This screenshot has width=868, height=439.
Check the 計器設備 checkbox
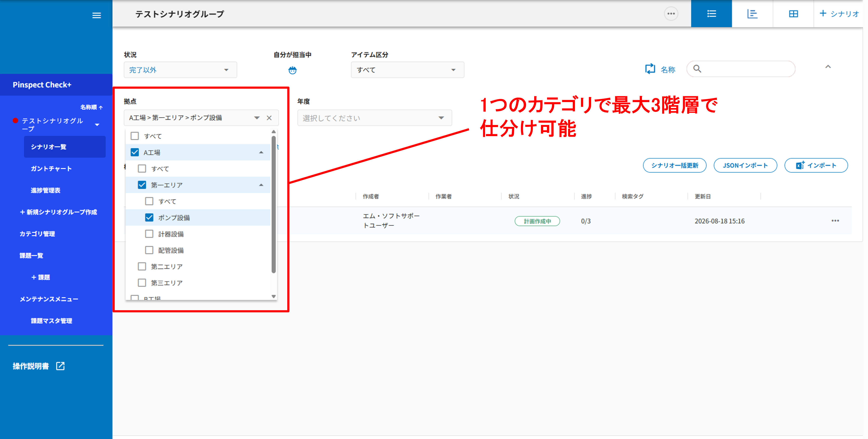149,234
